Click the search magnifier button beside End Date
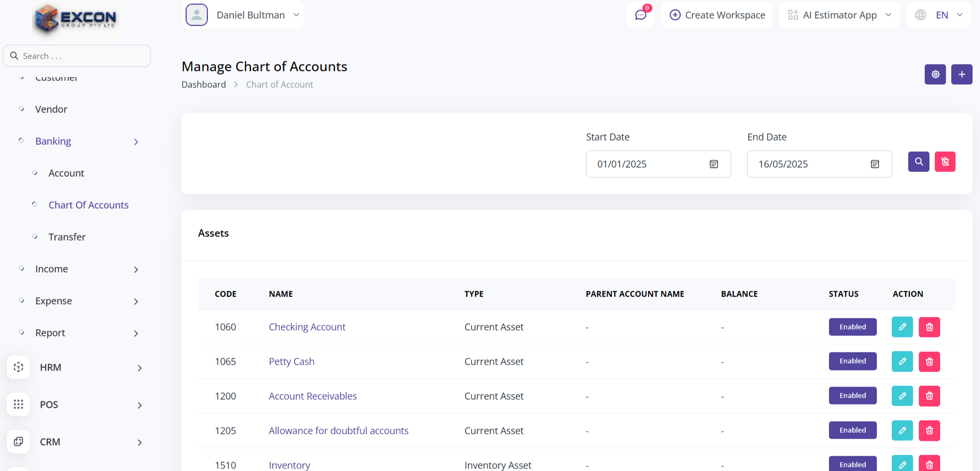This screenshot has width=980, height=471. point(918,162)
